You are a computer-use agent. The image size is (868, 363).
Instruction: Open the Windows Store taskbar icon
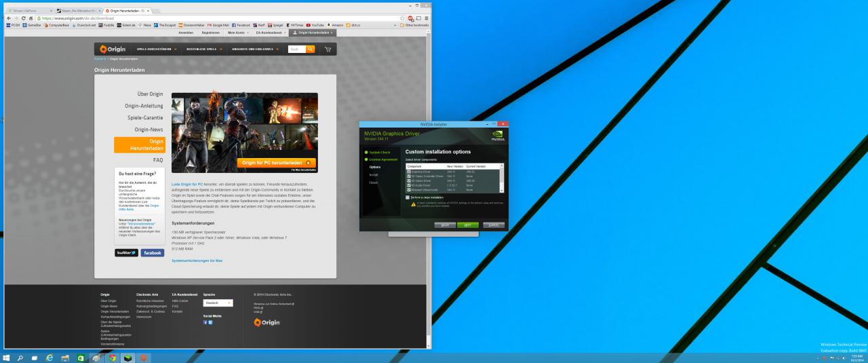pos(81,357)
